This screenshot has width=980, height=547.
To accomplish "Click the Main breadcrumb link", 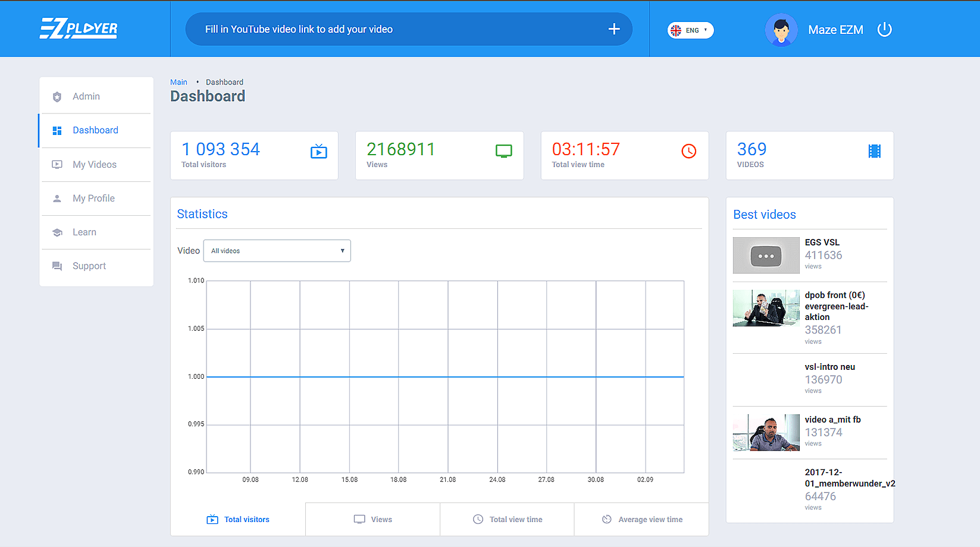I will pyautogui.click(x=179, y=82).
